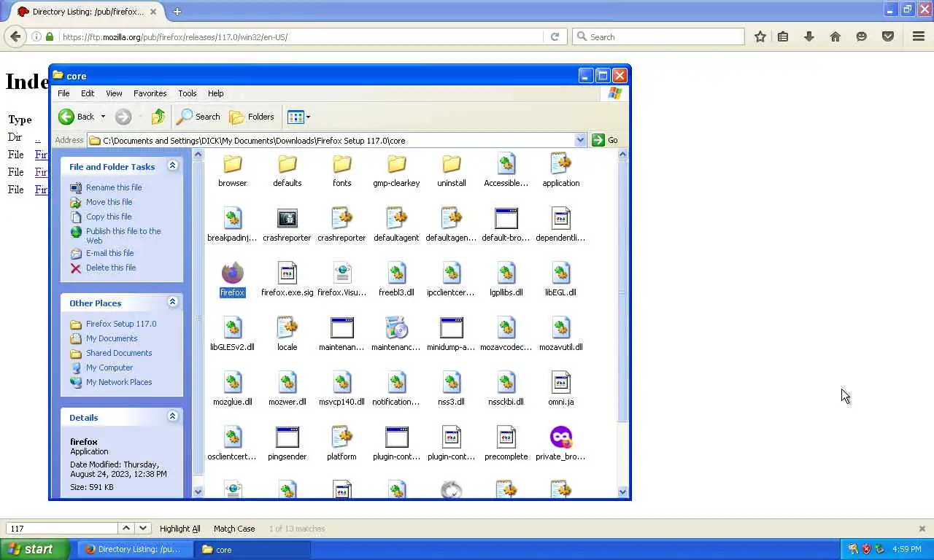Click the Firefox URL address field
The height and width of the screenshot is (560, 934).
(301, 36)
